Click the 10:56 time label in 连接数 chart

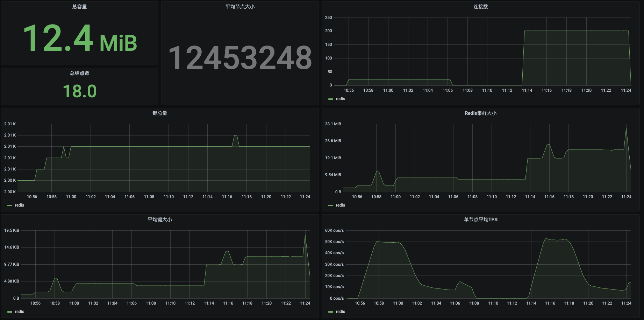(349, 90)
